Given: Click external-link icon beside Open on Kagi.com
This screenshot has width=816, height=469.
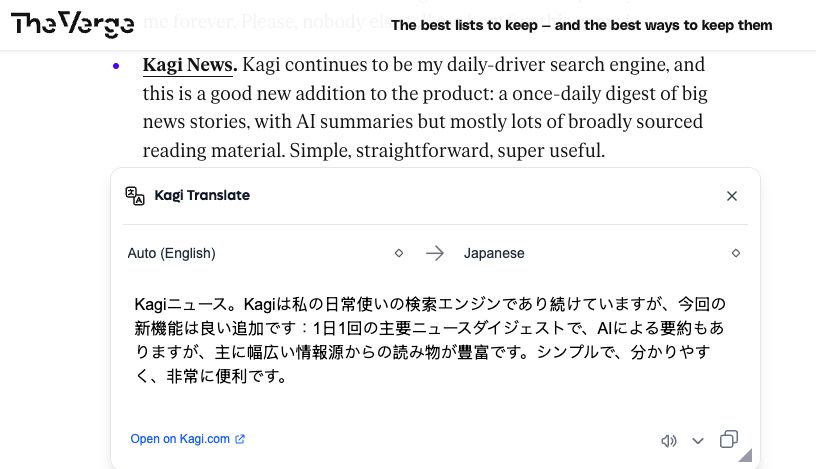Looking at the screenshot, I should click(x=240, y=439).
